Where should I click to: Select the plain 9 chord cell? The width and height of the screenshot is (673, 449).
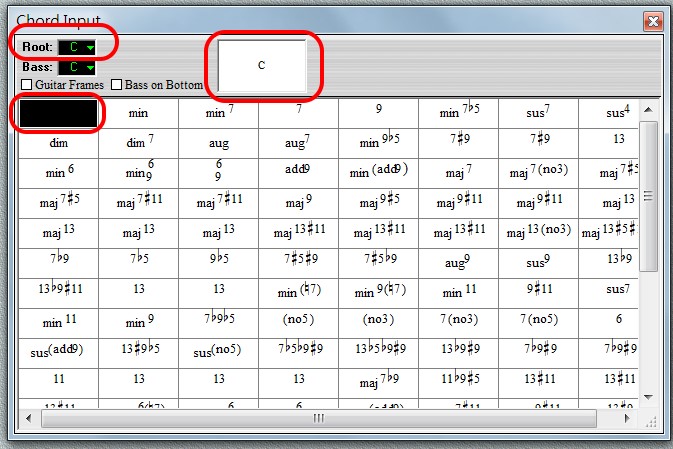coord(379,113)
